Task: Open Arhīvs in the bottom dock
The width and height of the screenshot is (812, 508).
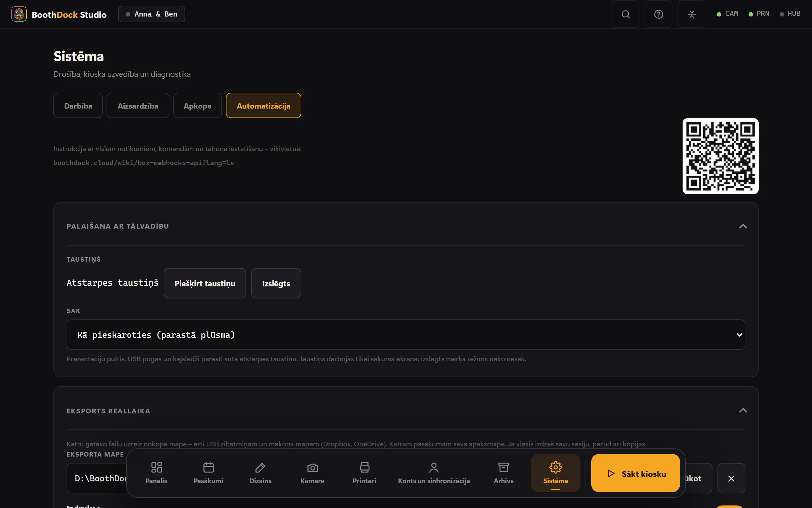Action: click(x=503, y=473)
